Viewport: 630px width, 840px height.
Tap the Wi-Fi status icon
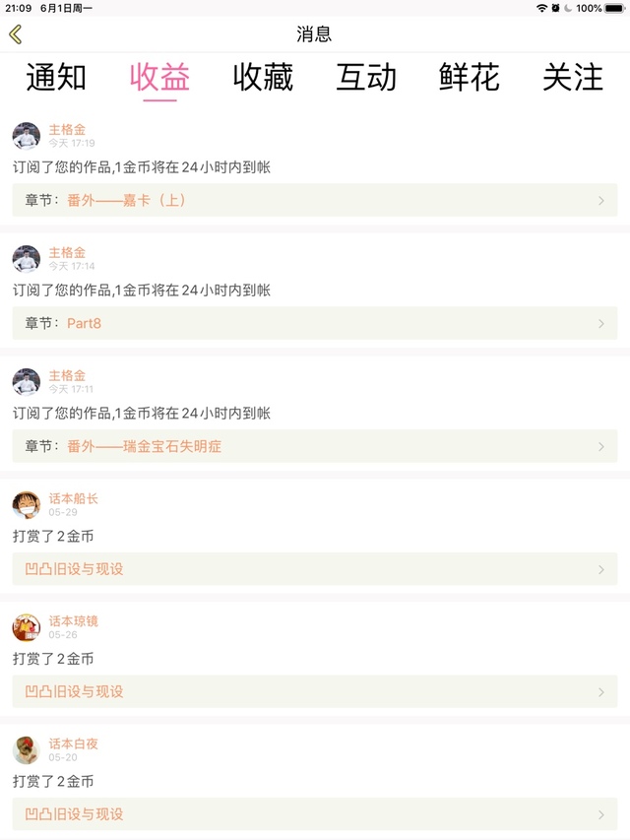coord(541,8)
